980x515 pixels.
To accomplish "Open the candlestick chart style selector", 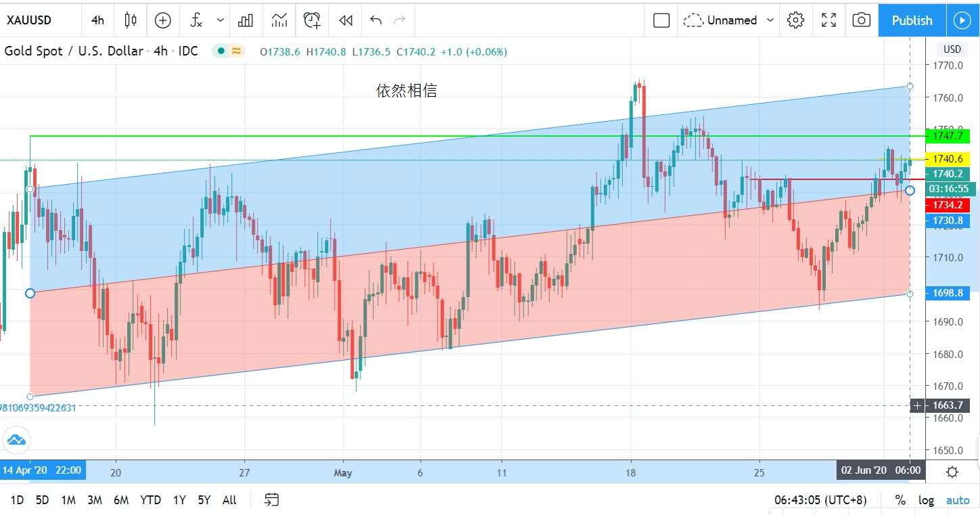I will click(131, 20).
